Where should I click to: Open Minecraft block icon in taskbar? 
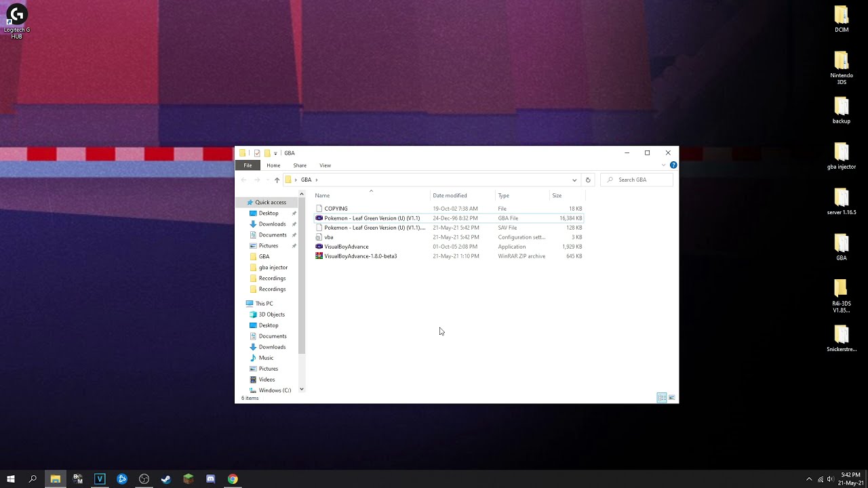pyautogui.click(x=189, y=479)
